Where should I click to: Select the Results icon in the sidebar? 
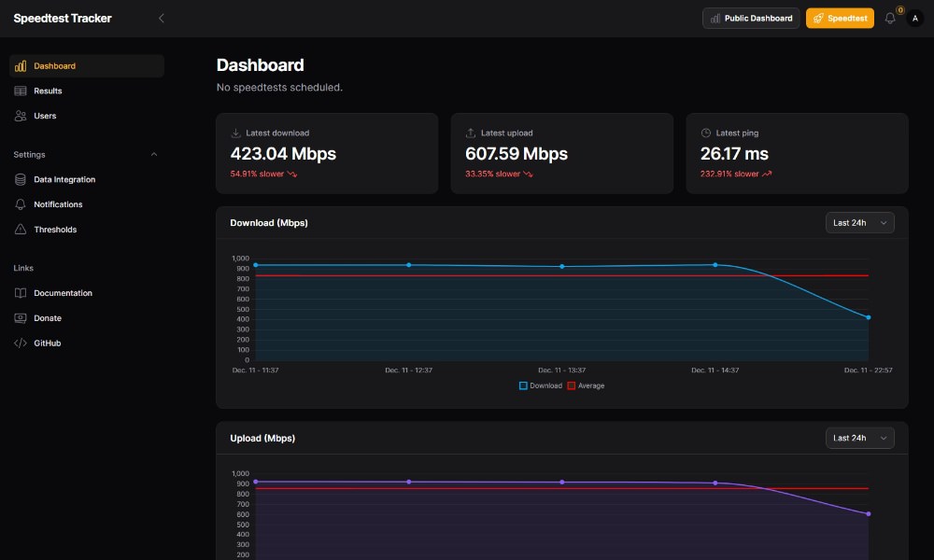[x=21, y=91]
